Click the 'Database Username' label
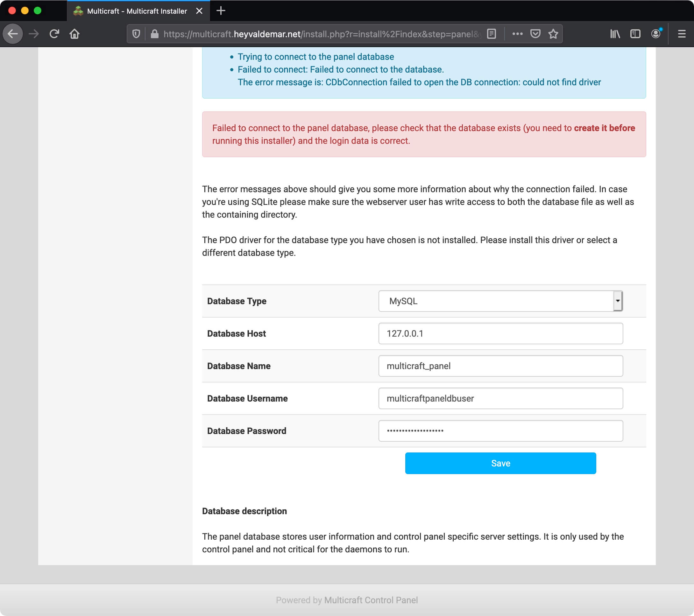This screenshot has width=694, height=616. coord(247,398)
